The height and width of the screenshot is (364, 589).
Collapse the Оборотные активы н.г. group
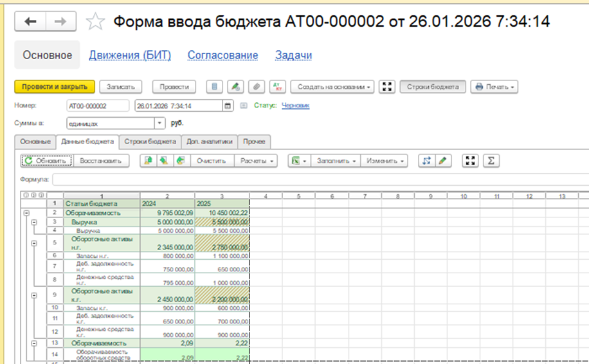pos(34,243)
